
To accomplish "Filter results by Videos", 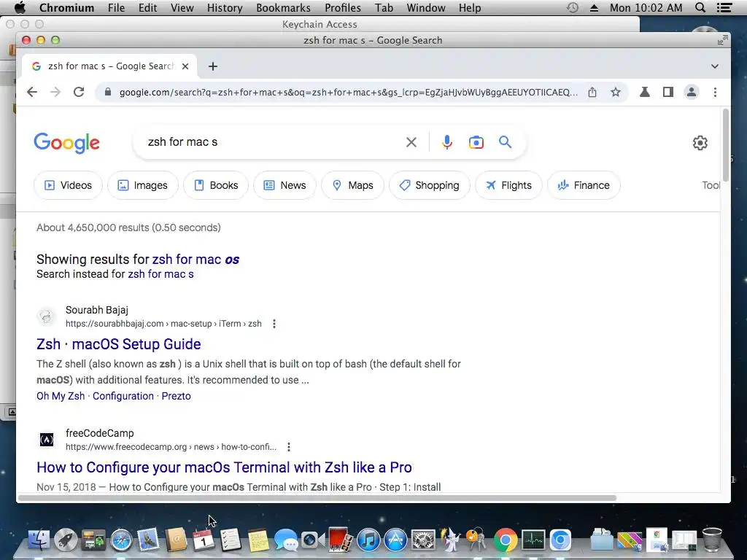I will [68, 185].
